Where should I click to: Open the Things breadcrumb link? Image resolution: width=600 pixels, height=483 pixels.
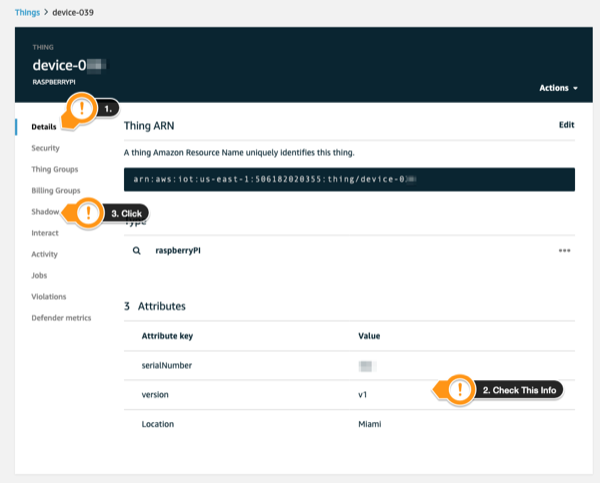[x=27, y=12]
